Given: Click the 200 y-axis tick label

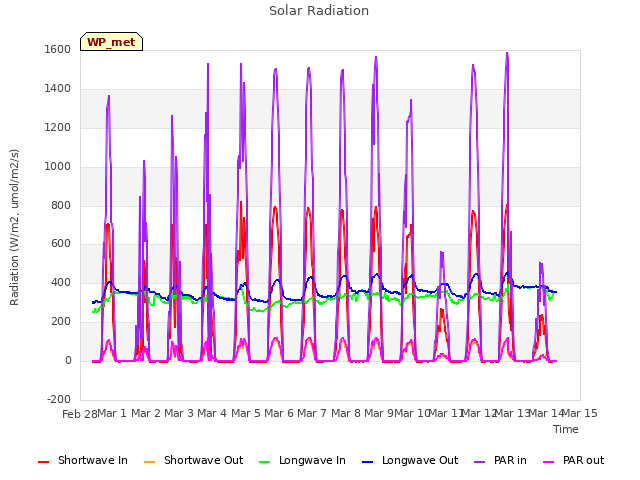Looking at the screenshot, I should point(61,322).
